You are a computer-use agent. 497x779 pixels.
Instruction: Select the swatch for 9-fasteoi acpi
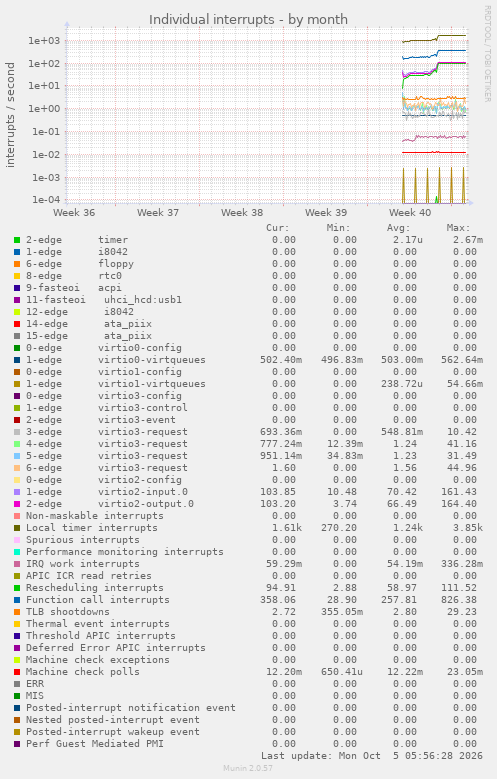click(x=17, y=288)
